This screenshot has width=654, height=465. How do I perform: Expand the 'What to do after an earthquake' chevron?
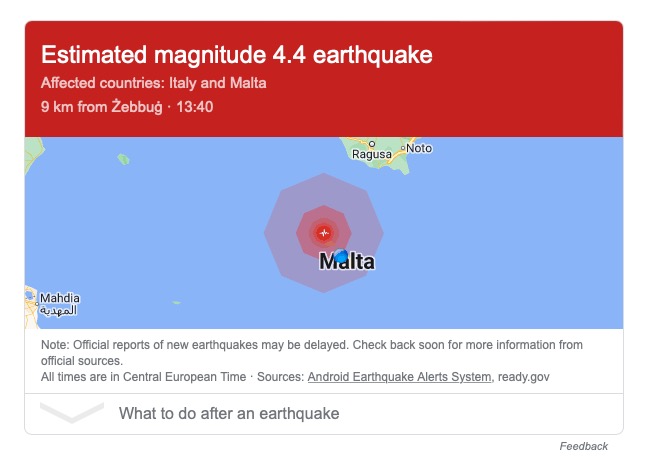72,412
